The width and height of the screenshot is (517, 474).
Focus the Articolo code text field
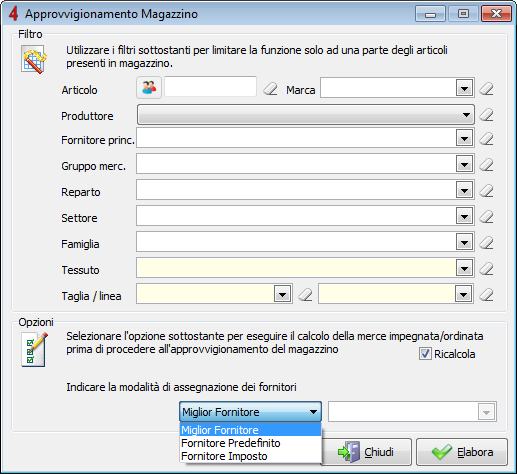point(210,87)
